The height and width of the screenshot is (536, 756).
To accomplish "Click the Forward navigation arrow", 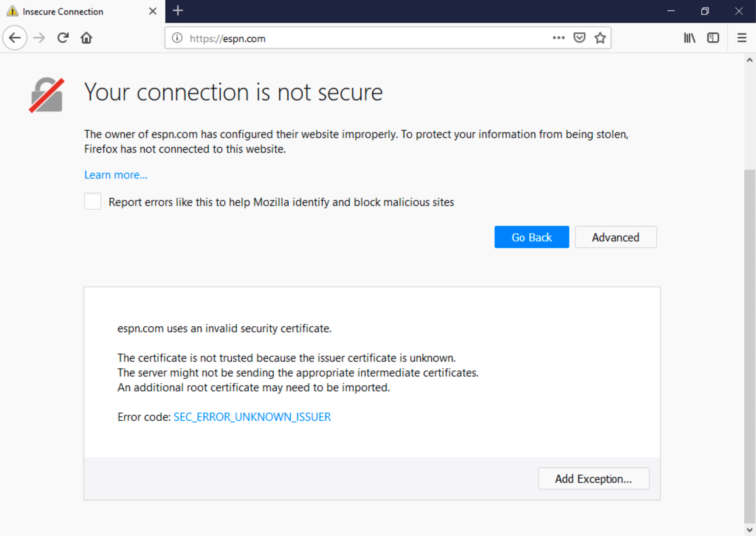I will coord(39,38).
